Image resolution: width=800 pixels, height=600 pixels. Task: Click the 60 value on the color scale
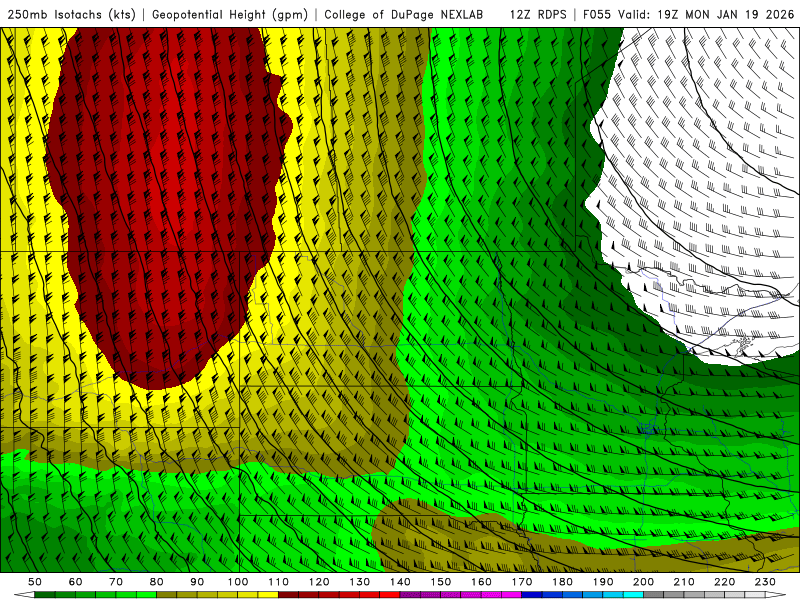pos(76,582)
